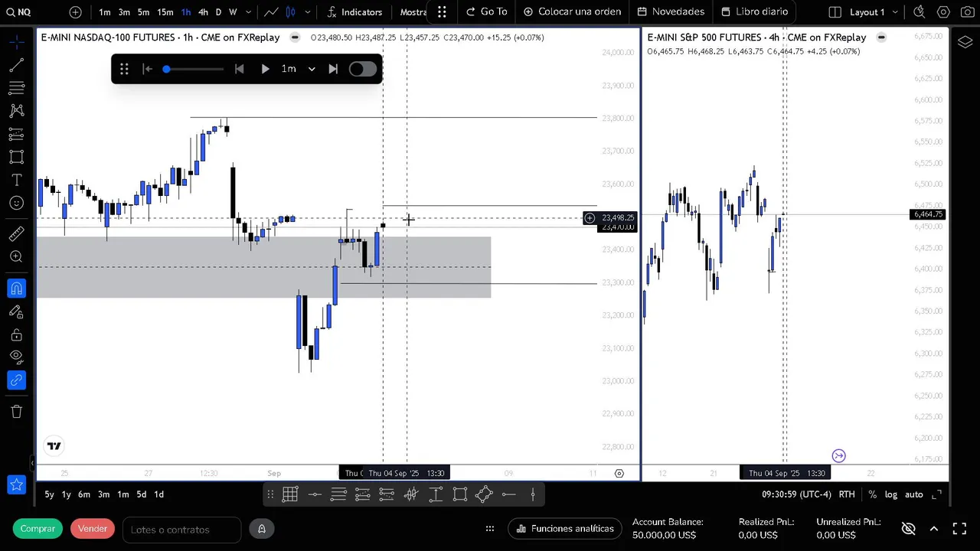The height and width of the screenshot is (551, 980).
Task: Set the 5y date range
Action: point(49,494)
